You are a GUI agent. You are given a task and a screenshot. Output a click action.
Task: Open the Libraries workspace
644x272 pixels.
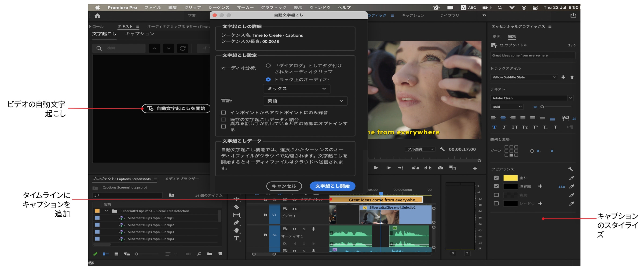coord(449,15)
